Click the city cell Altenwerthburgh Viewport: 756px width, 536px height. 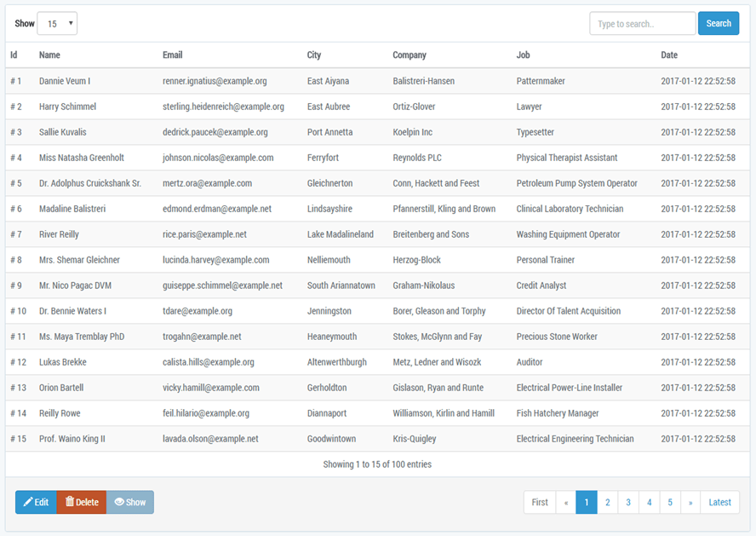pos(337,362)
